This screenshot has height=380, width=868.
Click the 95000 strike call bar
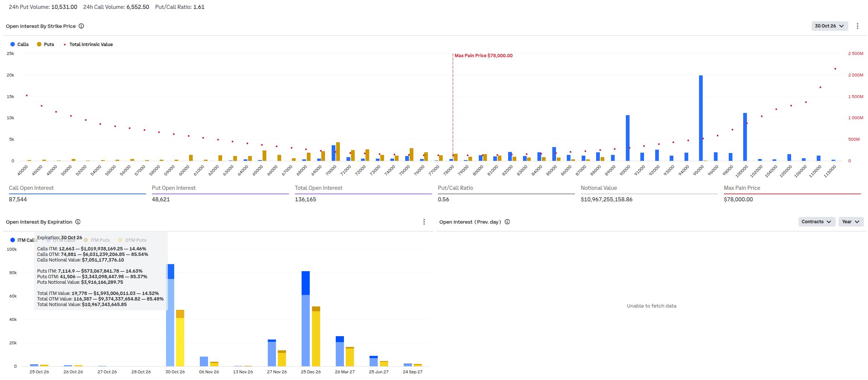tap(701, 118)
